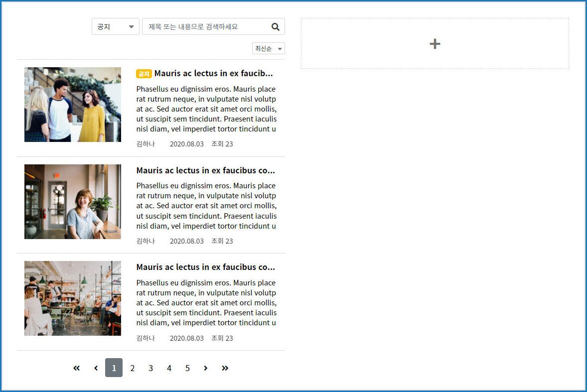The height and width of the screenshot is (392, 587).
Task: Go to first page with double-left arrows
Action: [x=76, y=368]
